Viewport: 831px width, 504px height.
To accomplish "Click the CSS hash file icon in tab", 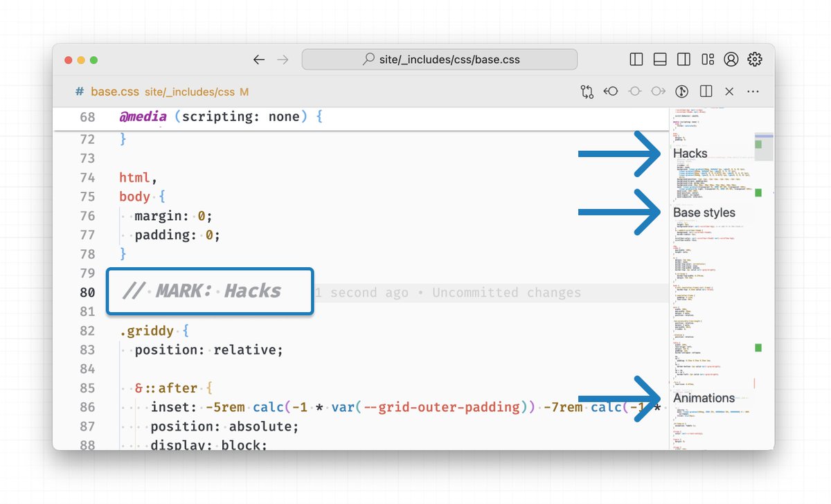I will point(80,91).
